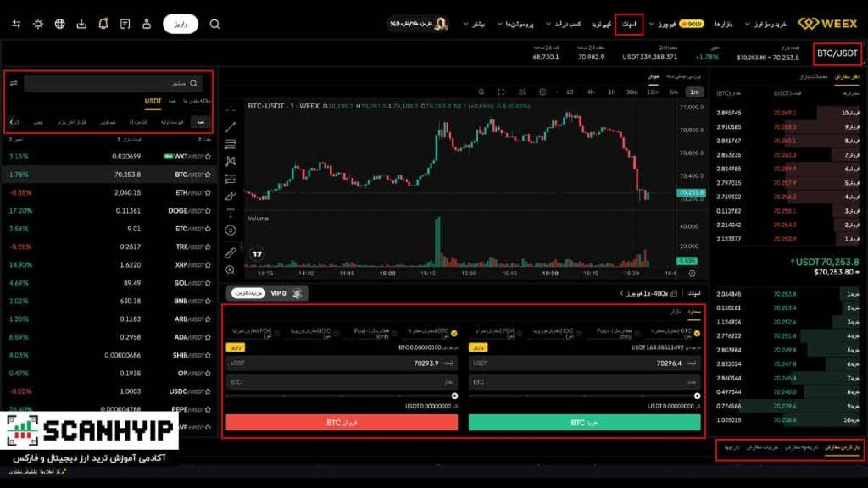Select the pattern drawing chart tool
This screenshot has width=868, height=488.
(231, 162)
